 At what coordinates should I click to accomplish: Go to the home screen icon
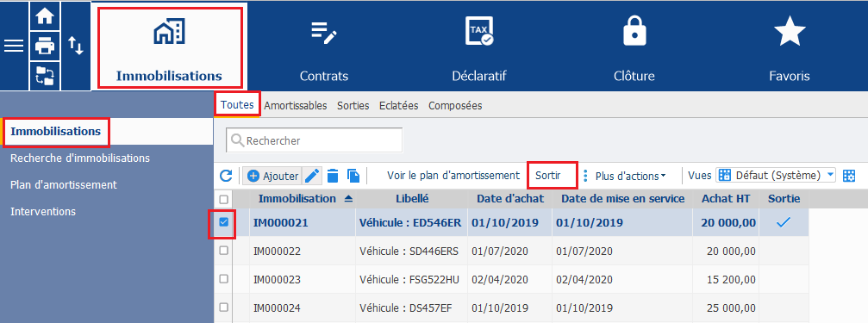coord(45,16)
